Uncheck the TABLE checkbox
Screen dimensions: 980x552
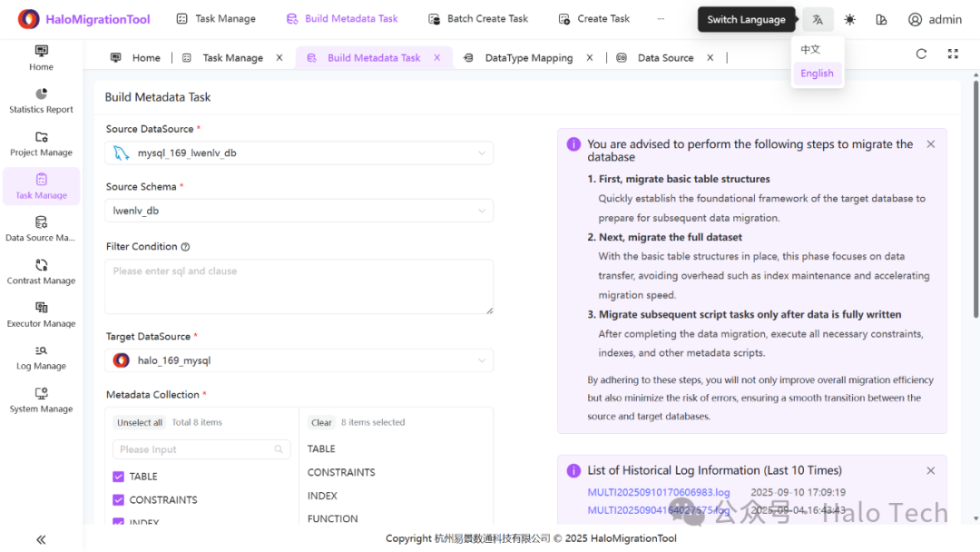[118, 477]
